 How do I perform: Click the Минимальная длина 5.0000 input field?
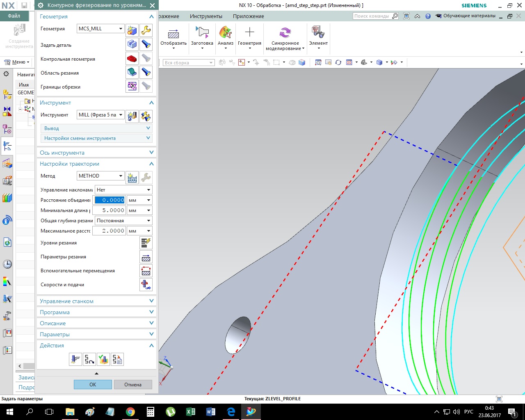pyautogui.click(x=109, y=210)
